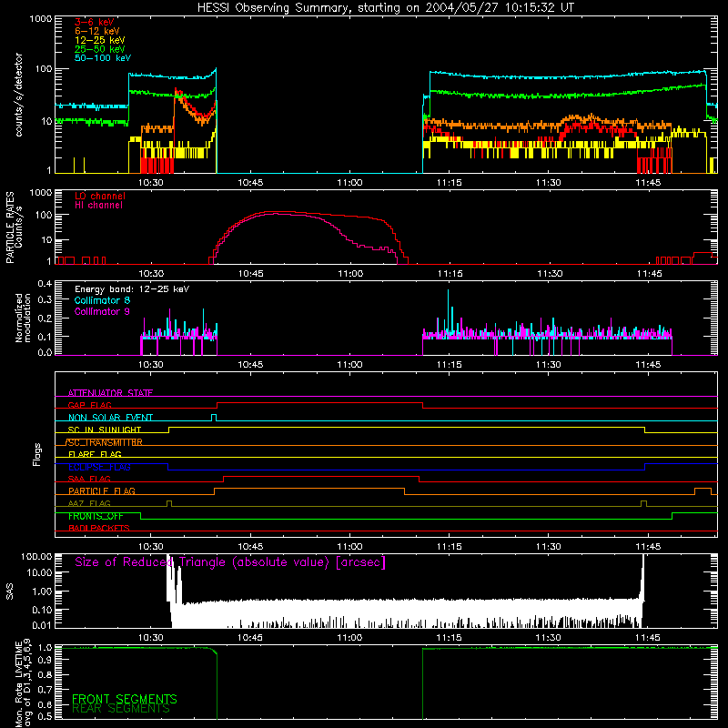Click the 11:15 tick under the modulation plot
This screenshot has width=728, height=728.
pos(450,365)
